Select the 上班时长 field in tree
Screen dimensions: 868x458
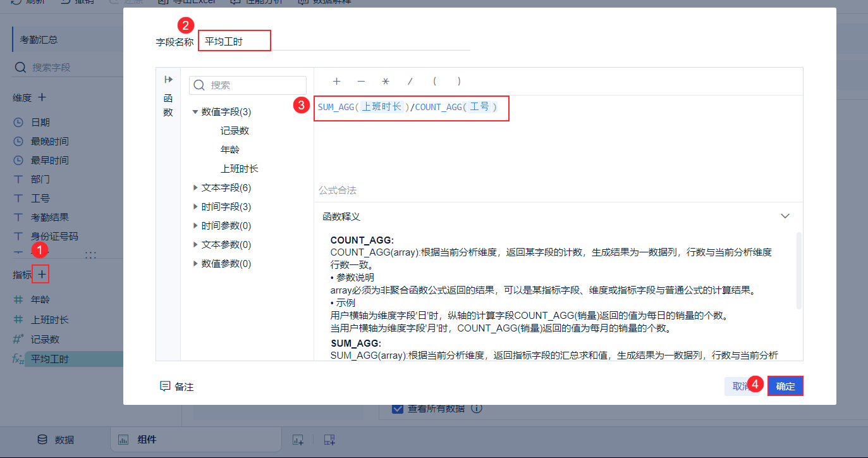[x=239, y=169]
